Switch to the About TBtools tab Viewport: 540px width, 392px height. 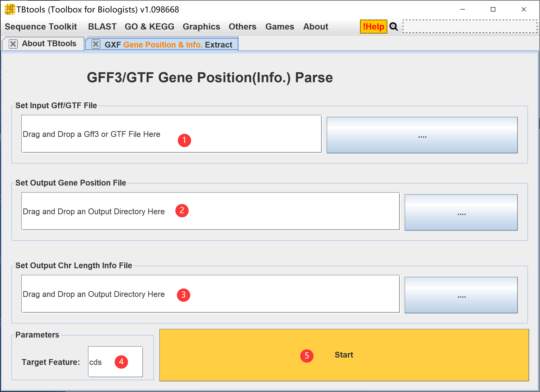point(49,44)
